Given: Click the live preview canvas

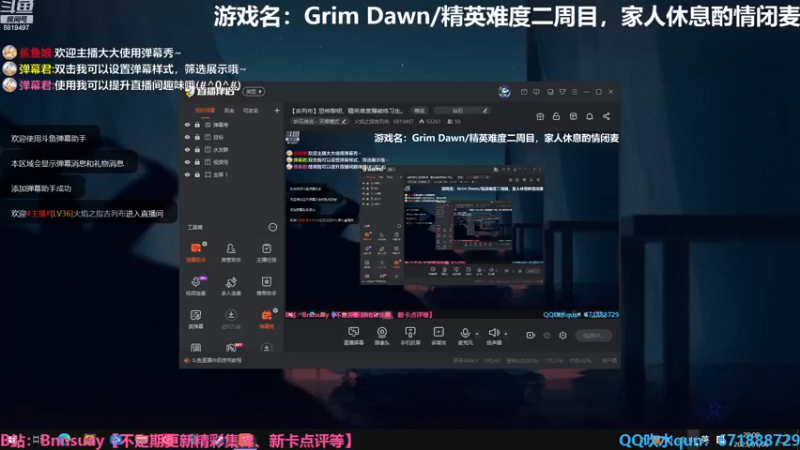Looking at the screenshot, I should tap(452, 225).
